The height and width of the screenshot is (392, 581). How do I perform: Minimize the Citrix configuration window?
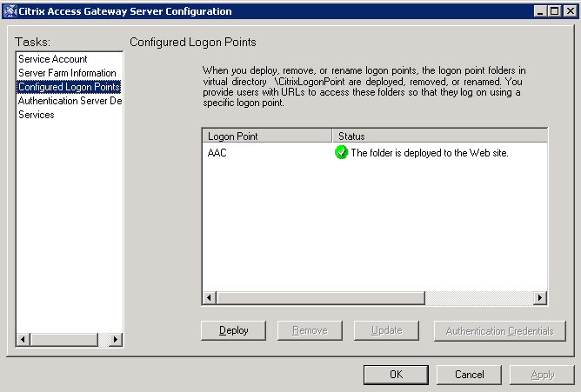(540, 11)
